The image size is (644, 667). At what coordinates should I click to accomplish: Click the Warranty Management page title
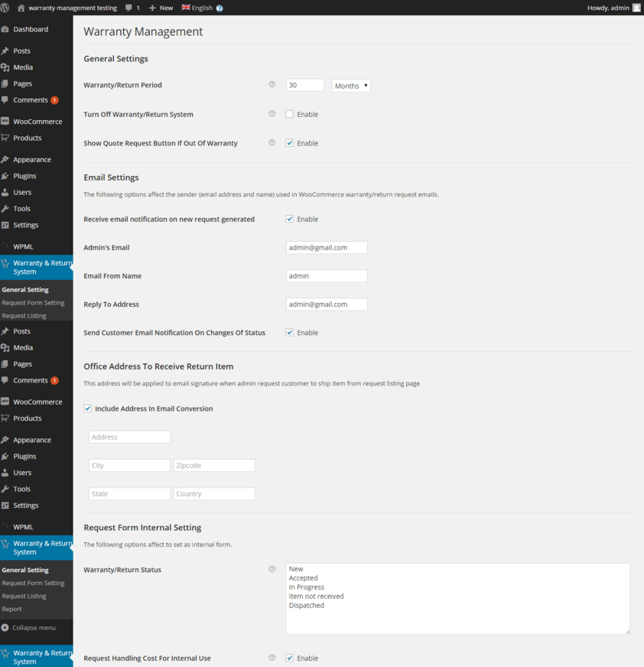(143, 31)
